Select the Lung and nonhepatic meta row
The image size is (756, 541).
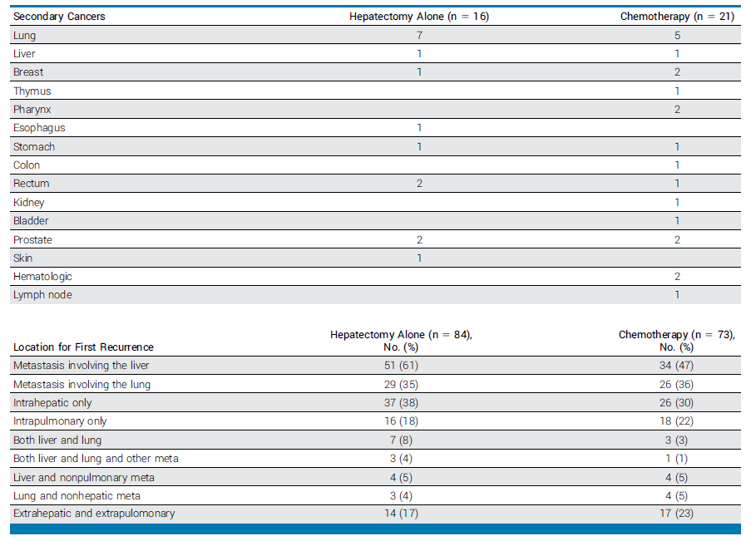click(77, 496)
